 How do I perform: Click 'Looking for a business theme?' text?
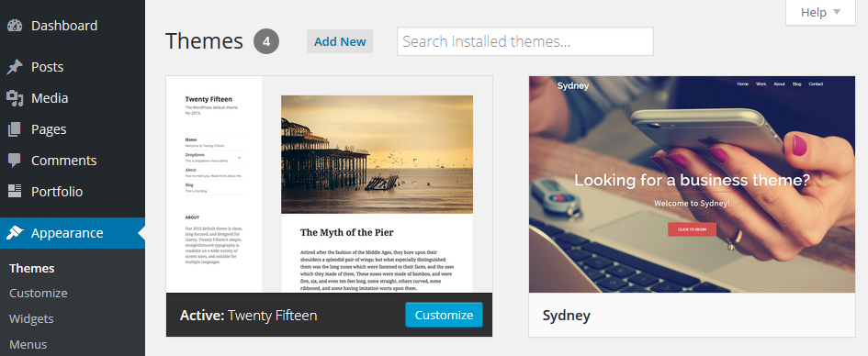click(x=692, y=180)
